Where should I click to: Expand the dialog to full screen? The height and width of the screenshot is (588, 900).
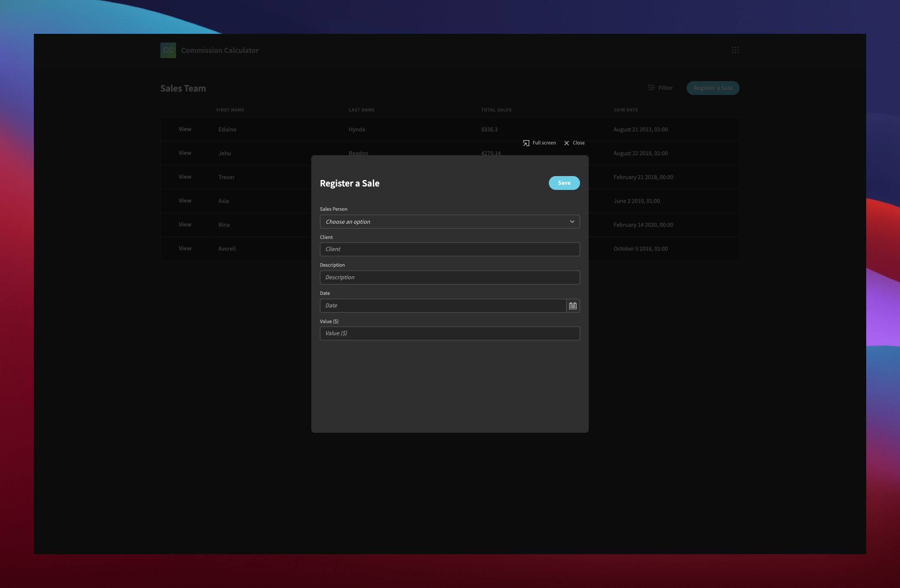(539, 143)
